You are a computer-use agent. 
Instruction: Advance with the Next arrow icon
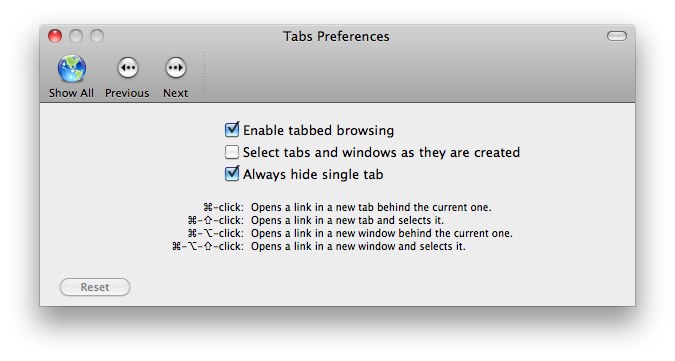tap(176, 68)
